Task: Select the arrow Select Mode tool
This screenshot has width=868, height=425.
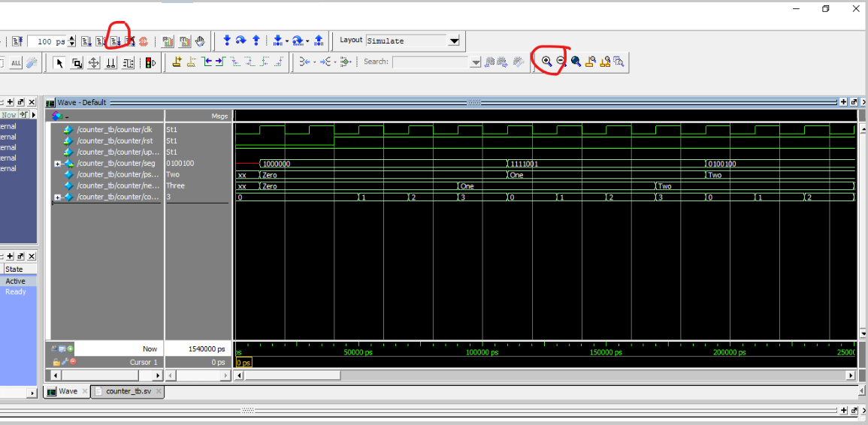Action: (x=60, y=62)
